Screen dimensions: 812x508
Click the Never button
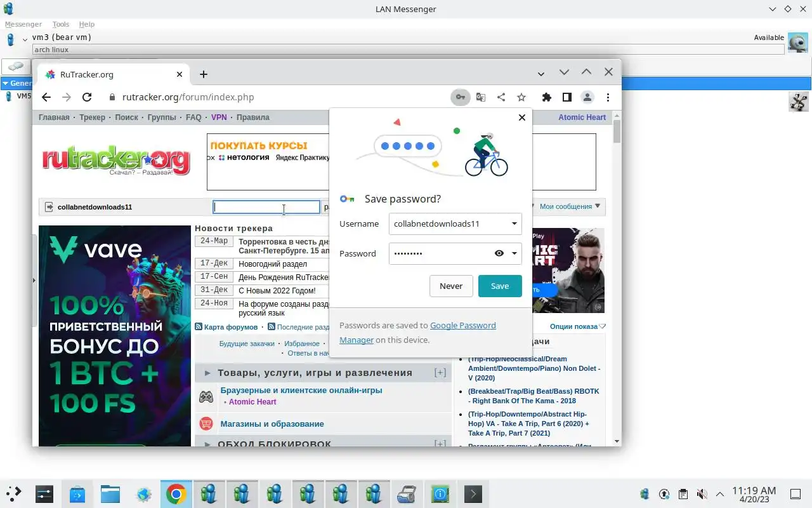click(x=451, y=286)
